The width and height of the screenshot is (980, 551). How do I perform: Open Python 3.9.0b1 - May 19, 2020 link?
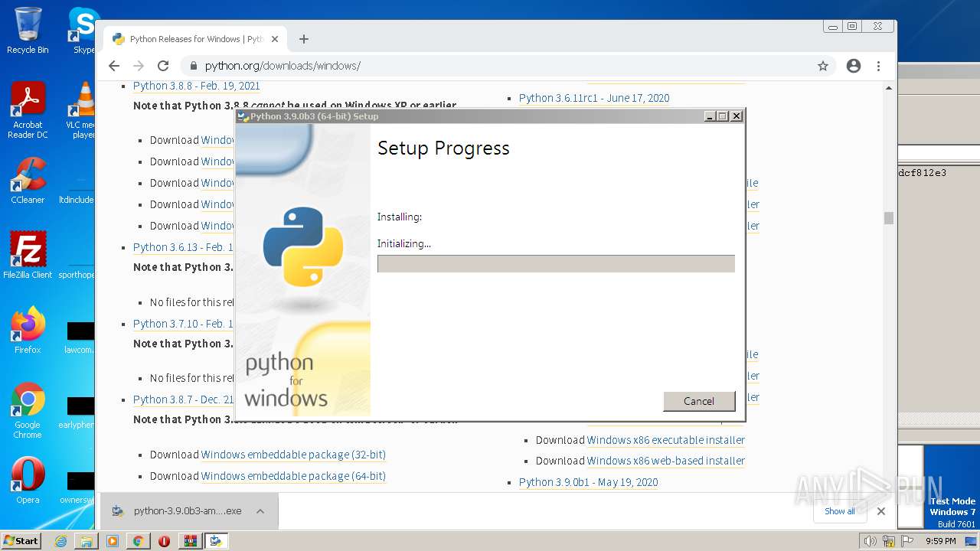(x=588, y=482)
